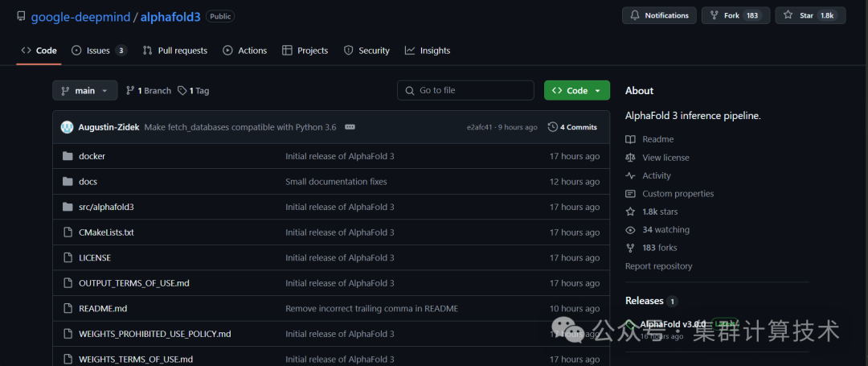Open the Readme link in About
Image resolution: width=868 pixels, height=366 pixels.
657,139
